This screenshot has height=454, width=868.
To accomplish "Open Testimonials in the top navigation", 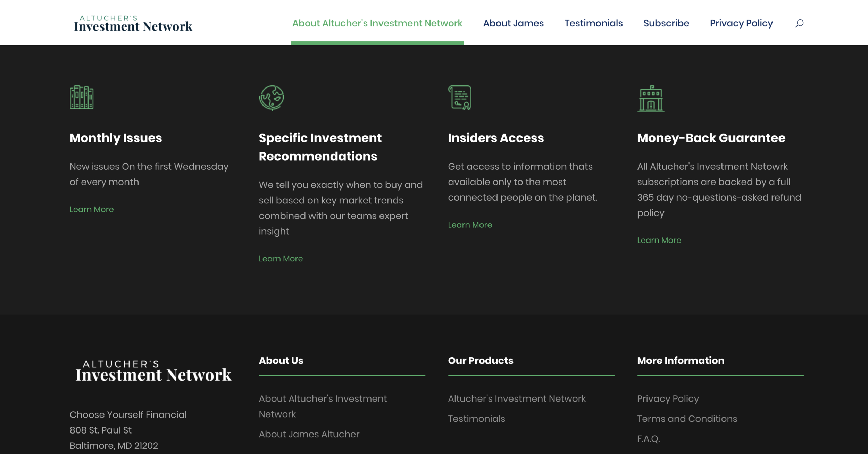I will [x=593, y=23].
